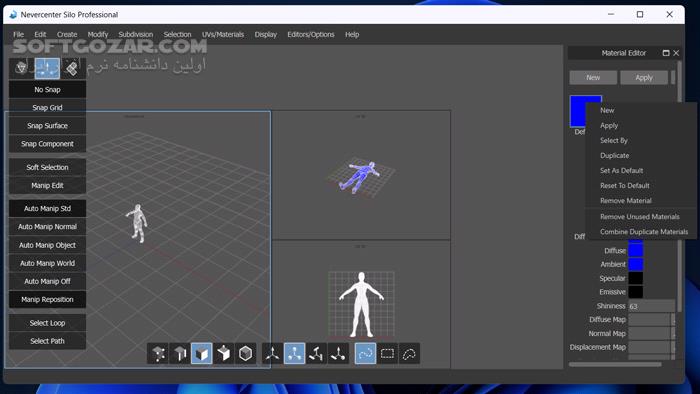Switch to Auto Manip Std
700x394 pixels.
point(47,208)
